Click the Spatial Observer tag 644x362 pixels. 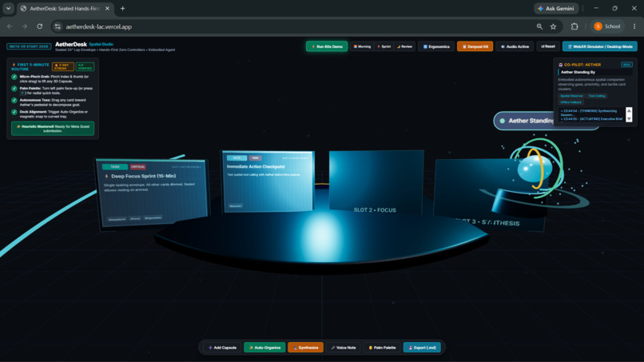(571, 96)
